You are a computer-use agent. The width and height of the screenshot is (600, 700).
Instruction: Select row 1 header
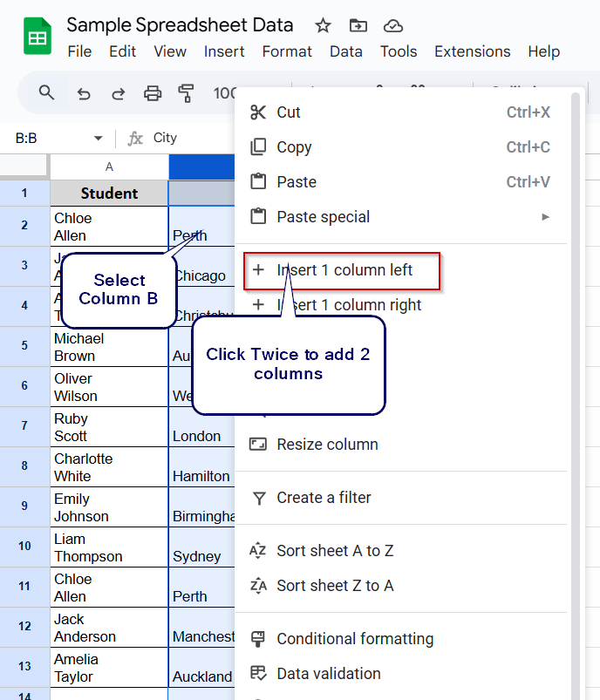click(24, 193)
